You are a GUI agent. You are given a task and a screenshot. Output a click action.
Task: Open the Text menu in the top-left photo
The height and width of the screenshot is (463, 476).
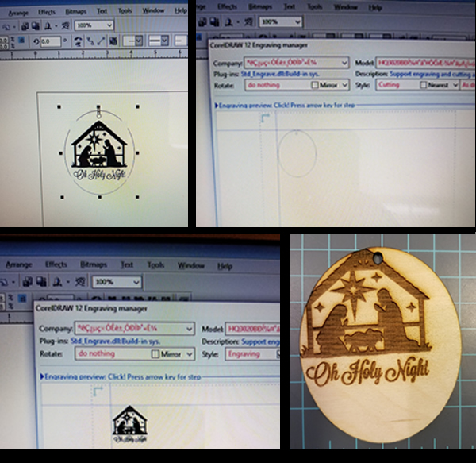[x=102, y=11]
